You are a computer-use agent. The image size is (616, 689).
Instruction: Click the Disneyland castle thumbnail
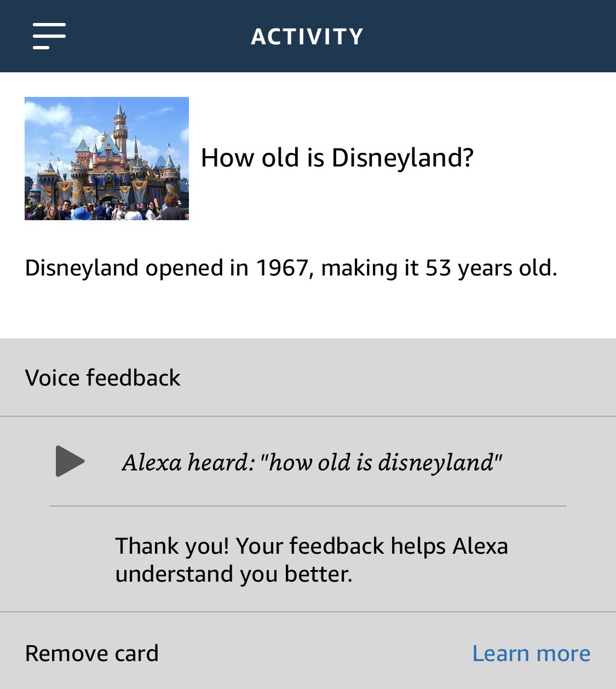107,158
